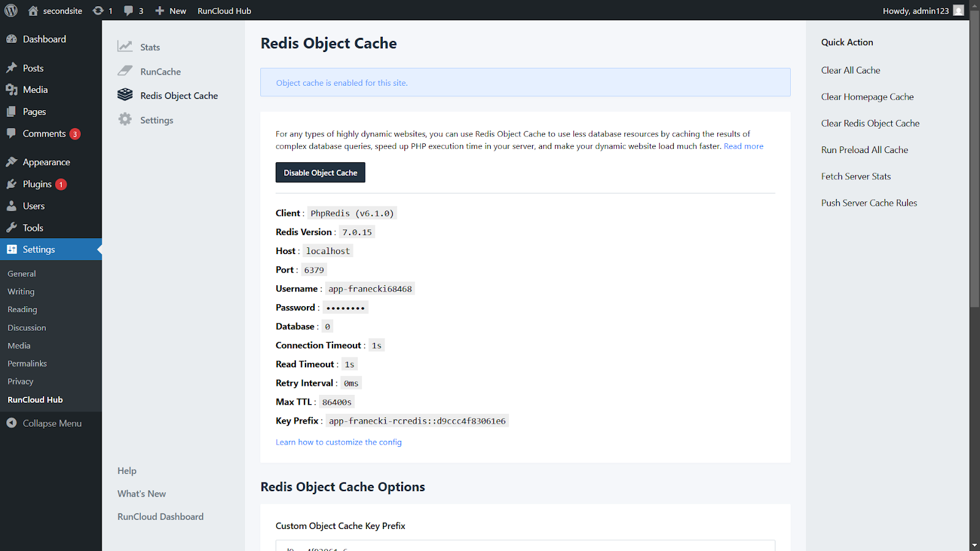Open Permalinks settings submenu

[x=27, y=363]
